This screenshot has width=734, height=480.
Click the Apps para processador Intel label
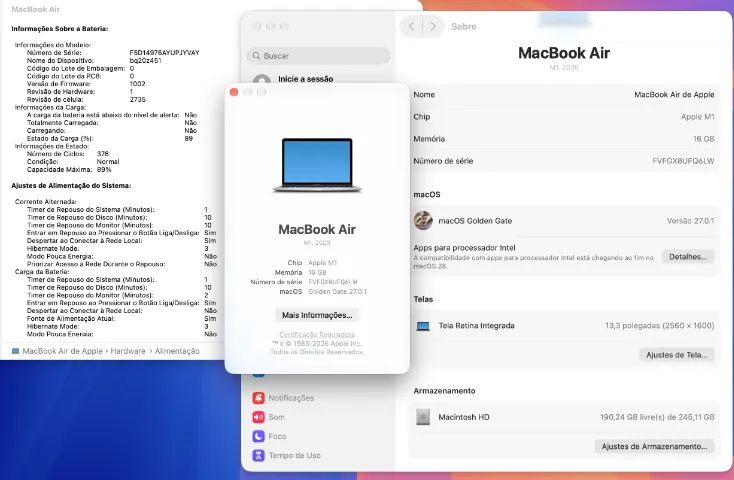(464, 248)
